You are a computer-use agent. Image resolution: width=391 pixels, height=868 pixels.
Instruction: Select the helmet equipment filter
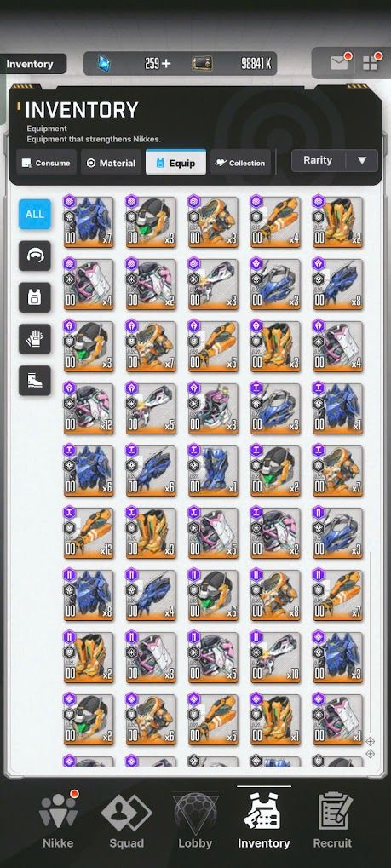35,256
